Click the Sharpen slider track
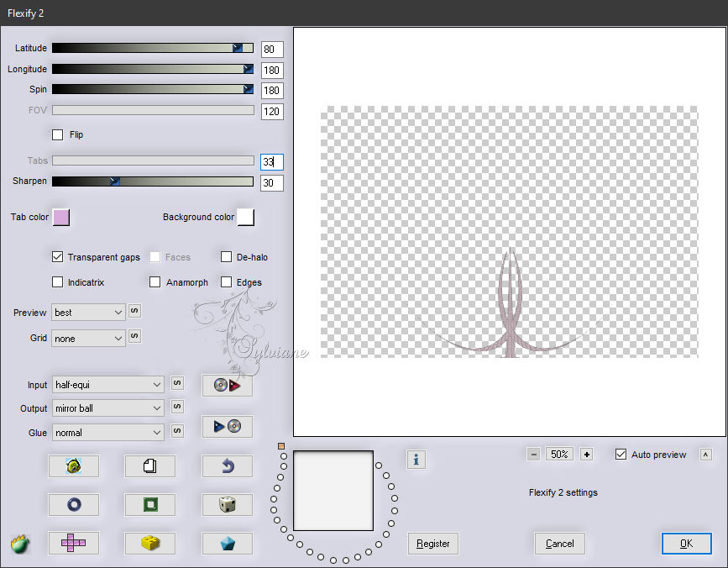 click(153, 181)
